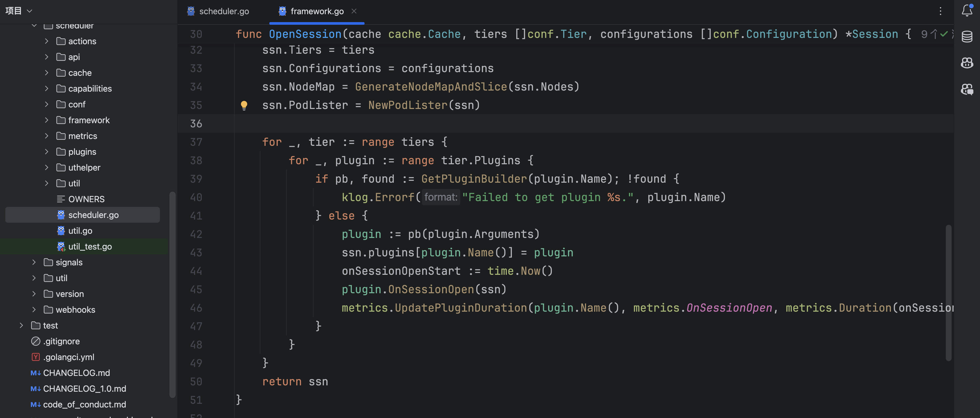980x418 pixels.
Task: Expand the cache folder
Action: click(47, 73)
